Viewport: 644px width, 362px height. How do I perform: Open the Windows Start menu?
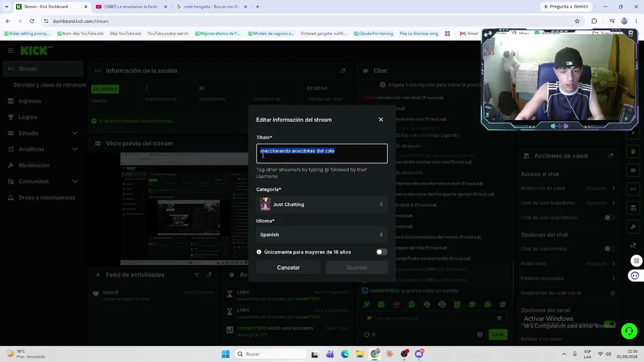tap(225, 354)
